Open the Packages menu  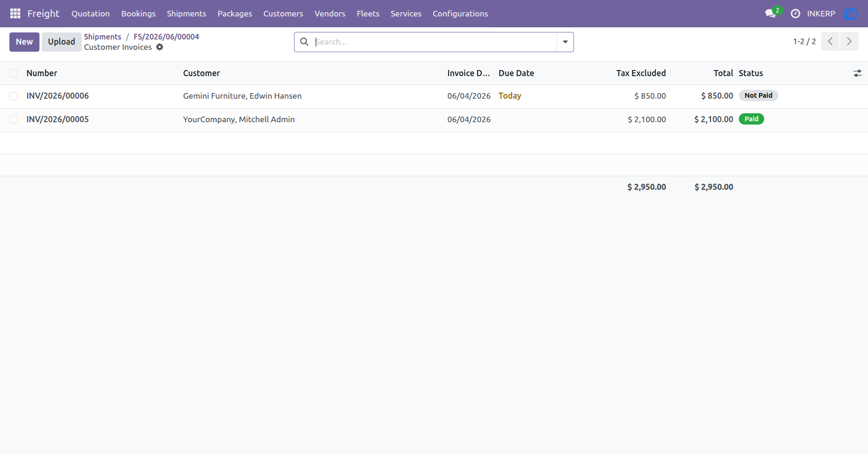[235, 14]
